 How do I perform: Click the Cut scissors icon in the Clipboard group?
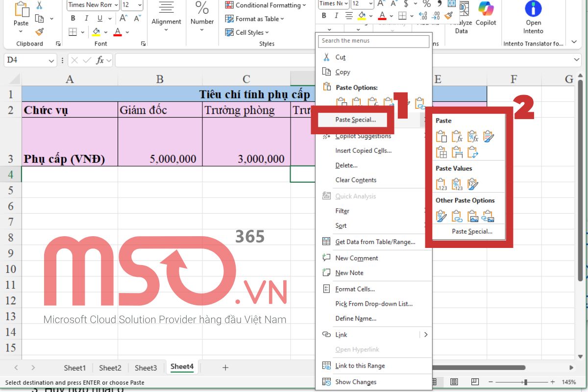click(x=40, y=5)
